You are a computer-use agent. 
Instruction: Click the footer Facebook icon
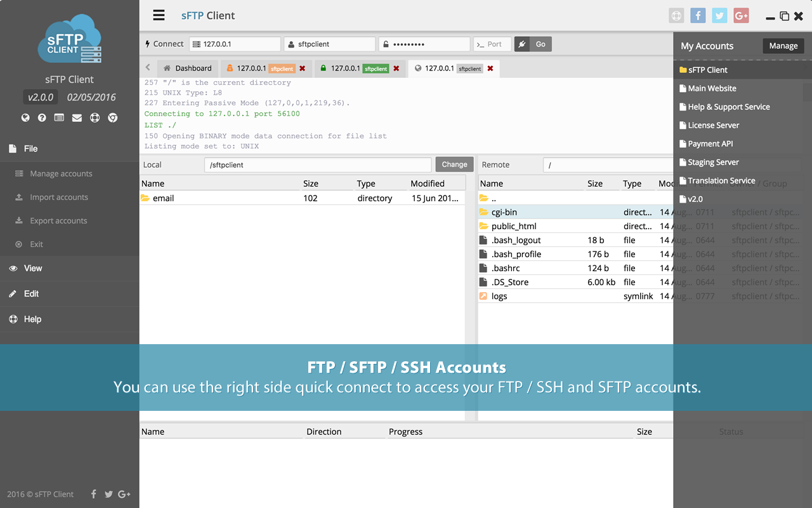click(x=94, y=494)
